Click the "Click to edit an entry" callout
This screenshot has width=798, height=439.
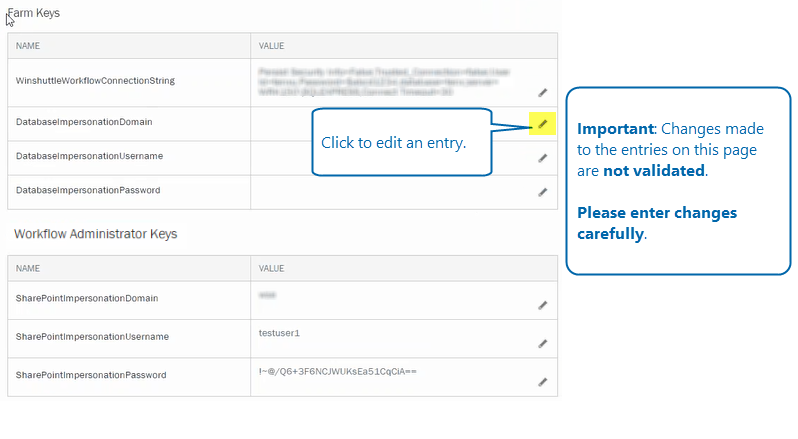[x=402, y=142]
